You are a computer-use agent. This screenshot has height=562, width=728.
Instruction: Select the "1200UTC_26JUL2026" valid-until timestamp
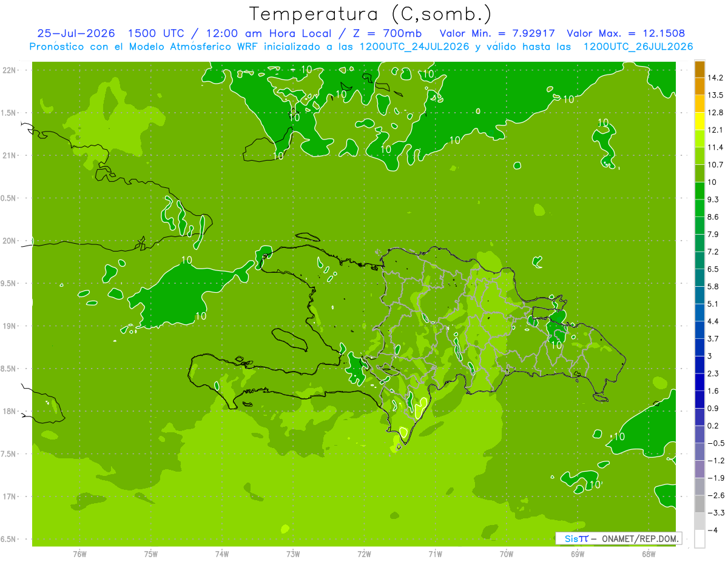pyautogui.click(x=638, y=47)
